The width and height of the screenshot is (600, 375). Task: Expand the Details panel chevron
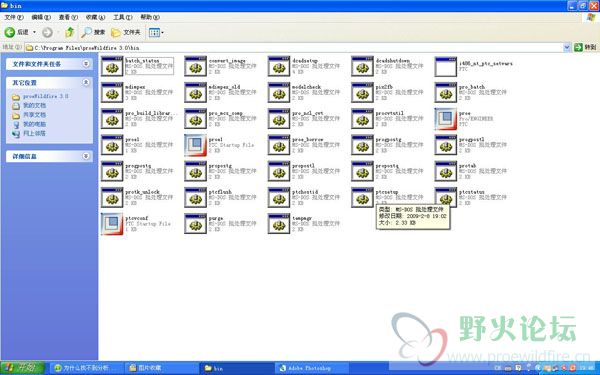[x=86, y=156]
